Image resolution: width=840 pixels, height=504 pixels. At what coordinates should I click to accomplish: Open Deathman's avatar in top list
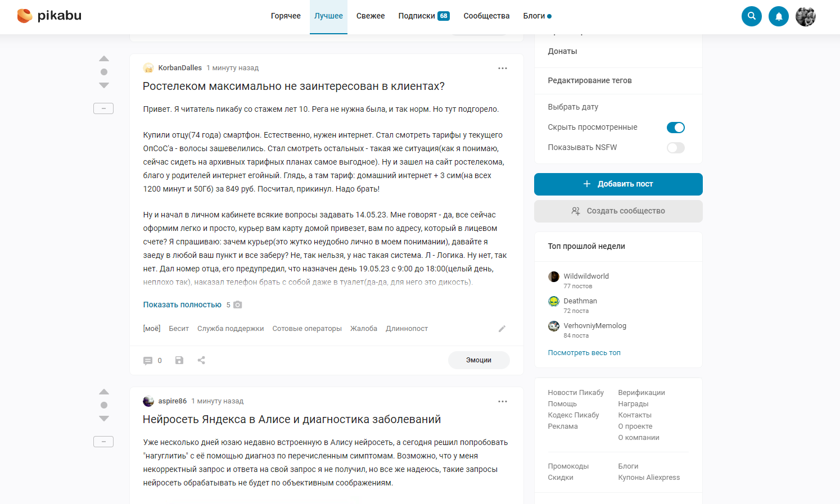coord(554,301)
